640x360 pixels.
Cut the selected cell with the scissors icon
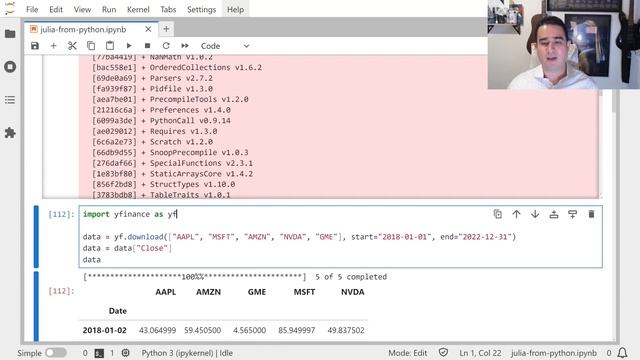coord(72,46)
